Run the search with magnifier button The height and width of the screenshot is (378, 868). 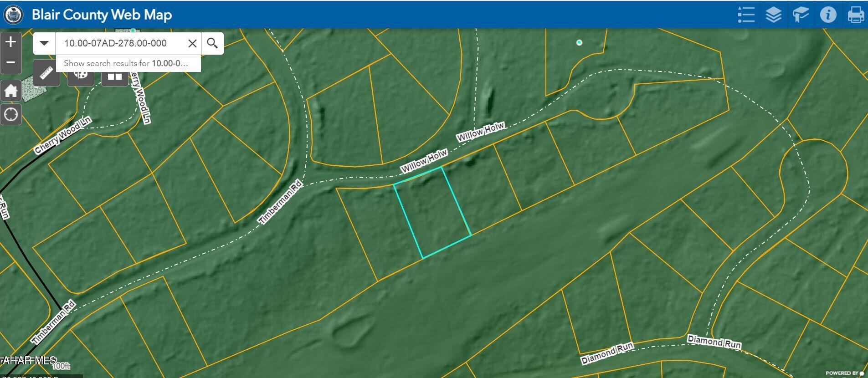coord(212,43)
